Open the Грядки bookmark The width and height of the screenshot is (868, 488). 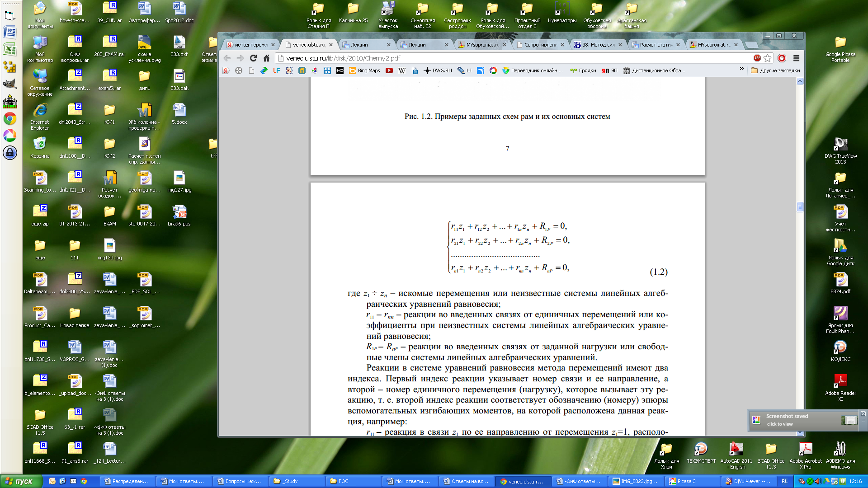click(583, 70)
